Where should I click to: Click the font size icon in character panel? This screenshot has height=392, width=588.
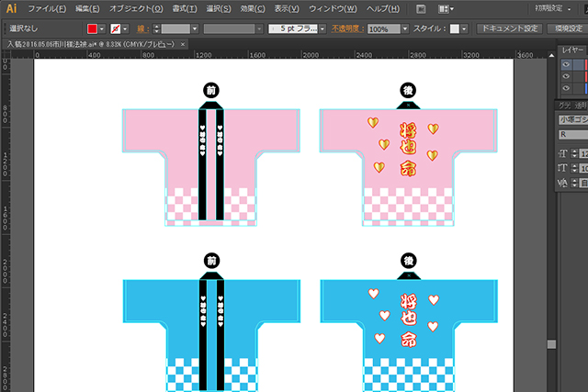click(x=562, y=153)
